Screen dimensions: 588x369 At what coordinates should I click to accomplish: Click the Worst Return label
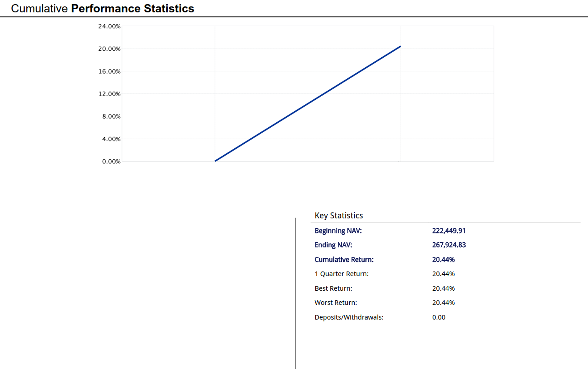[335, 303]
